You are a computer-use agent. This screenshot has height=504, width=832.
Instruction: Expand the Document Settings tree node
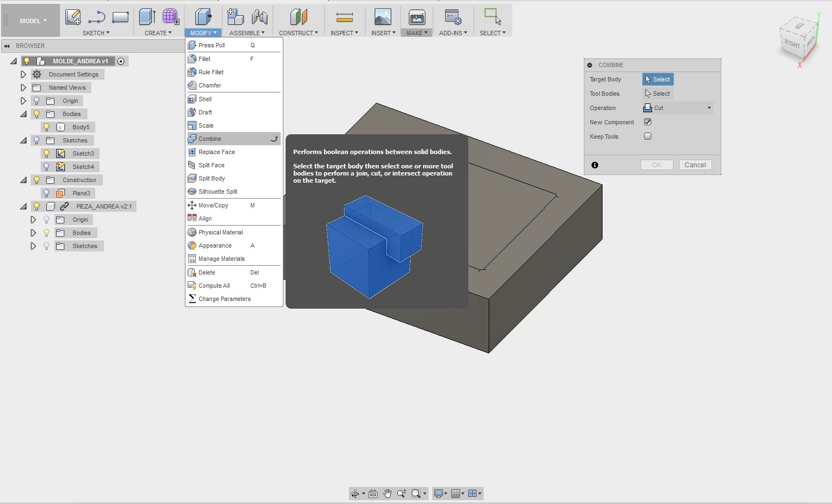click(23, 74)
